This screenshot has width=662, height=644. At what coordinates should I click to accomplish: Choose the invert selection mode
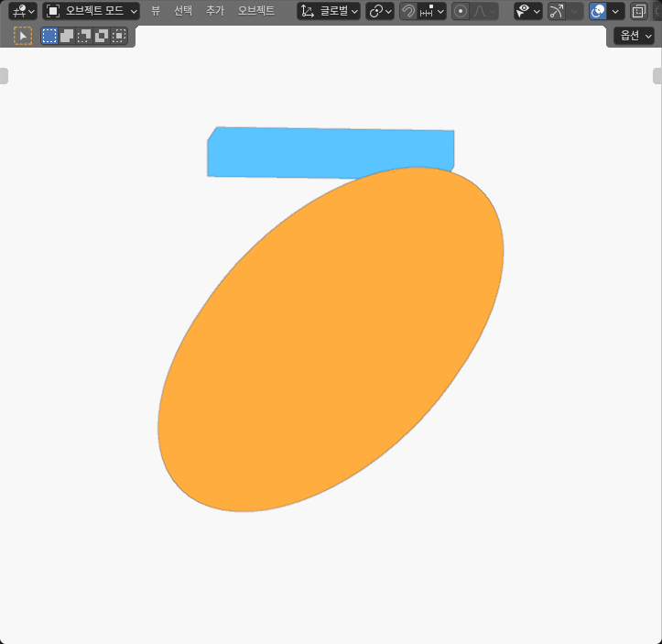102,36
